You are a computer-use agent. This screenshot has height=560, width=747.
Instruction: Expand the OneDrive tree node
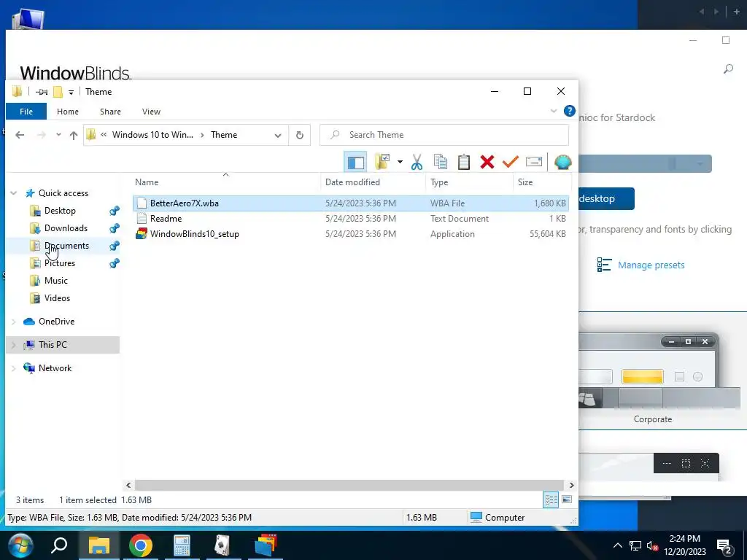click(14, 322)
